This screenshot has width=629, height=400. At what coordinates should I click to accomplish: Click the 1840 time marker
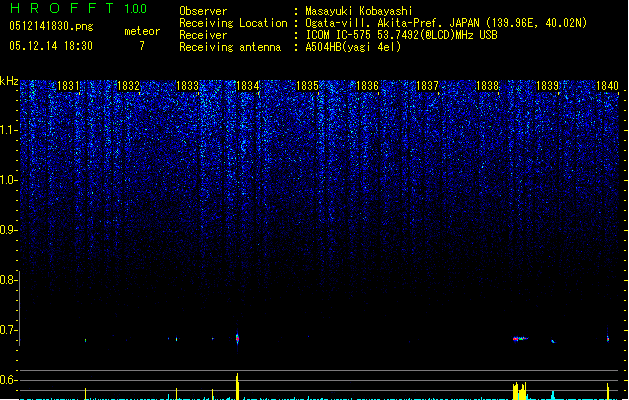point(607,86)
